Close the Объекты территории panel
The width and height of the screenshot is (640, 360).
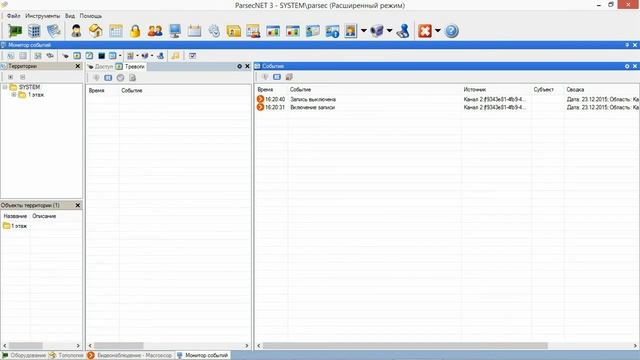point(78,205)
